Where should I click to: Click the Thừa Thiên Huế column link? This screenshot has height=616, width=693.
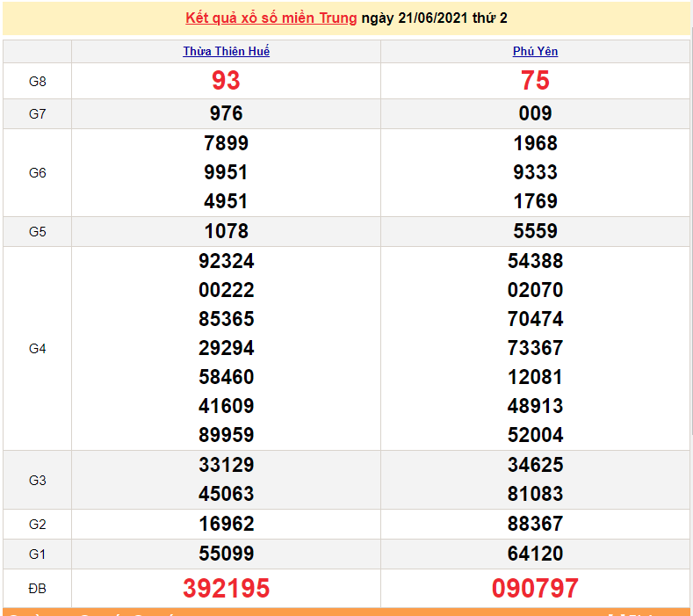226,51
